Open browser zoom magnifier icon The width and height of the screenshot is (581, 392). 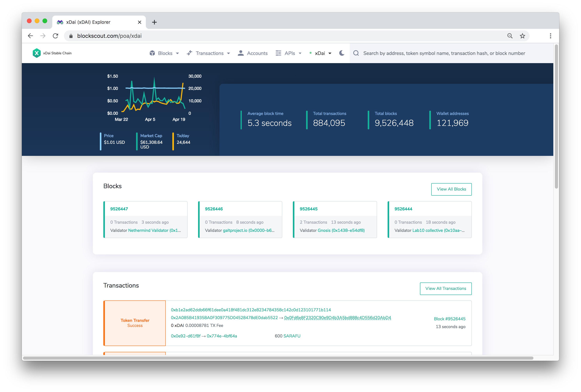[x=510, y=36]
